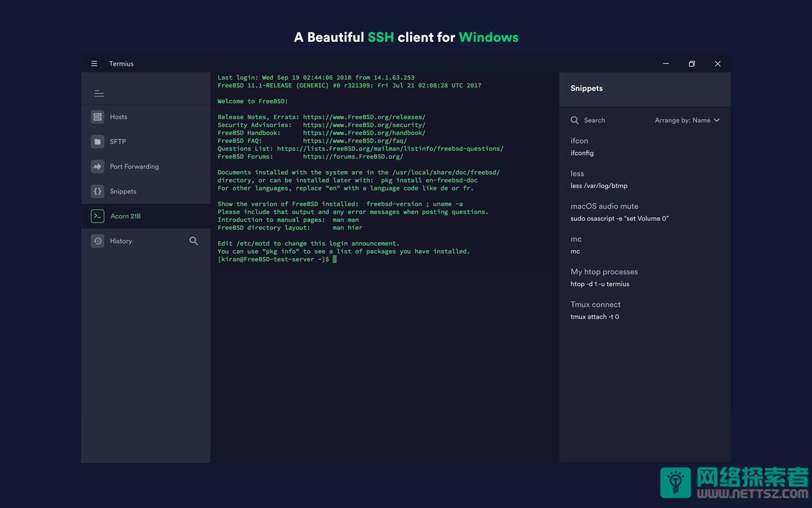Choose the Tmux connect snippet
This screenshot has width=812, height=508.
click(595, 310)
